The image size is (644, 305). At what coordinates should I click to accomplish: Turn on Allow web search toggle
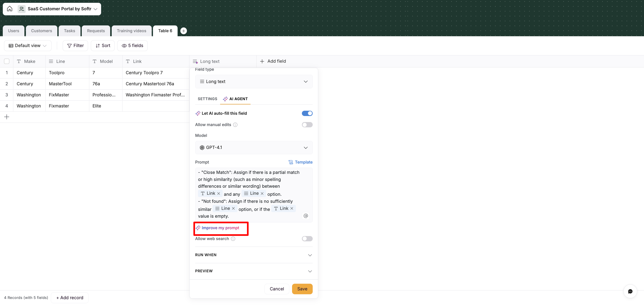(307, 239)
